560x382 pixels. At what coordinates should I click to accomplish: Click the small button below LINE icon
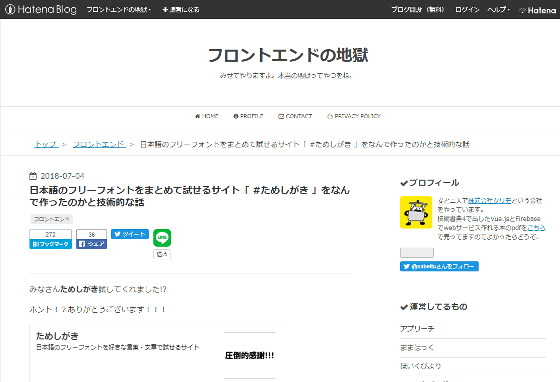tap(162, 254)
